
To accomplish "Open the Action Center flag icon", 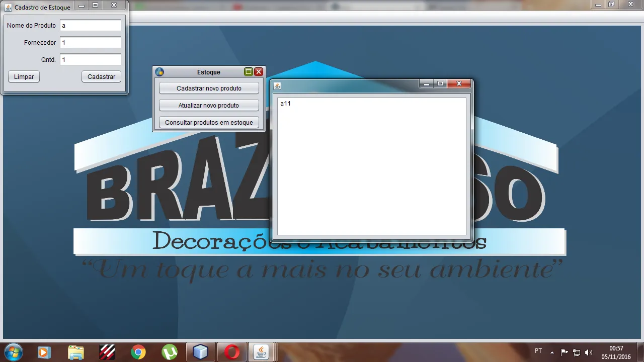I will tap(564, 352).
